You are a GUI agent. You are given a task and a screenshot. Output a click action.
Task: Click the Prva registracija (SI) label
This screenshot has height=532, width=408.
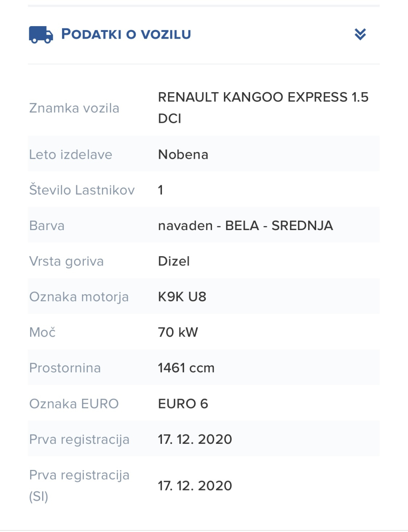(x=79, y=485)
